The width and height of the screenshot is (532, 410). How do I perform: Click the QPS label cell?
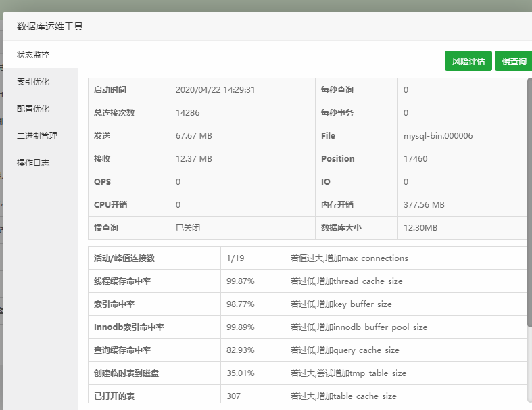tap(129, 182)
